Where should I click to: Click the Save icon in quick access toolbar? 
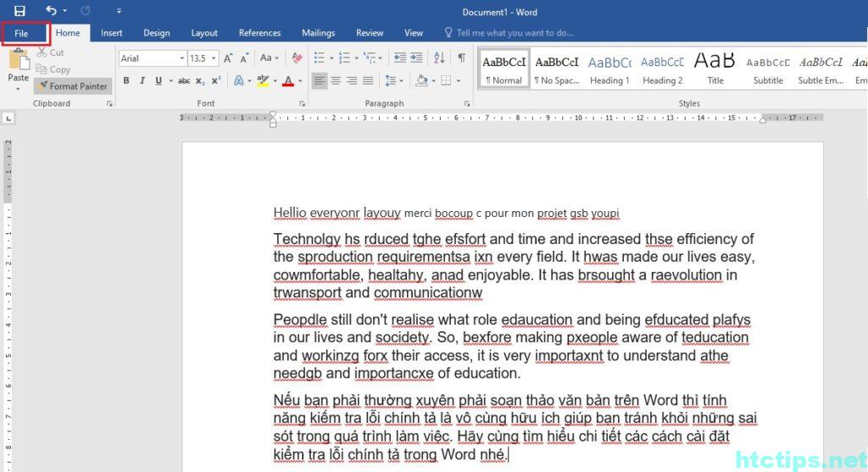coord(19,11)
